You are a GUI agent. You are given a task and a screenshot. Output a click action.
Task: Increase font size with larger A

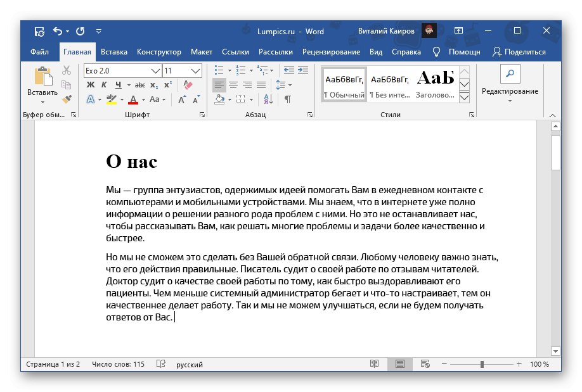[x=182, y=99]
